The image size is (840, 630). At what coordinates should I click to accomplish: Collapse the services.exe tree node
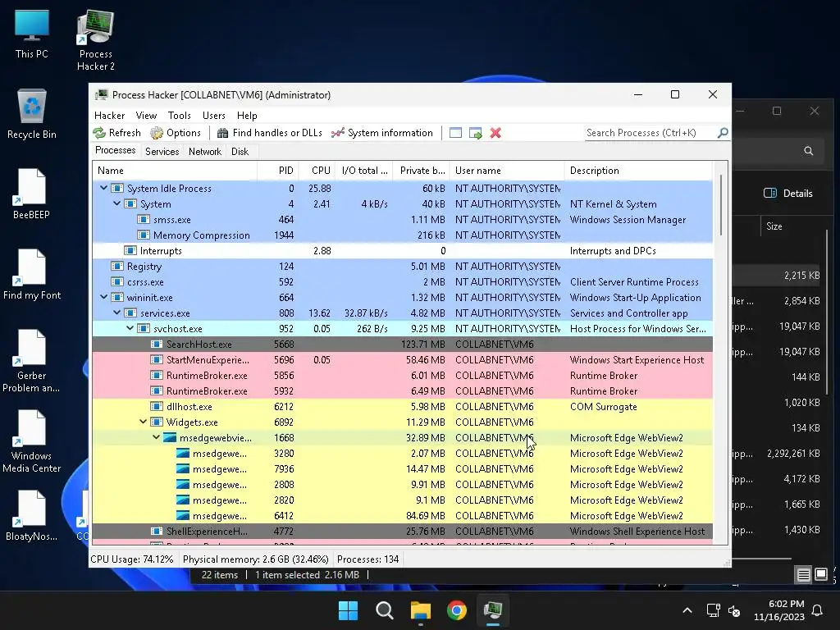point(116,313)
